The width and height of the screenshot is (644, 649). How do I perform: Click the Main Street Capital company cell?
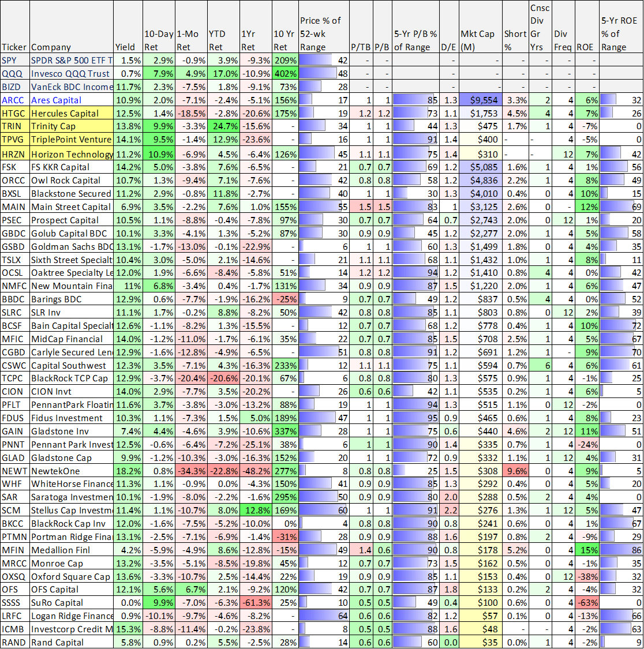click(71, 207)
